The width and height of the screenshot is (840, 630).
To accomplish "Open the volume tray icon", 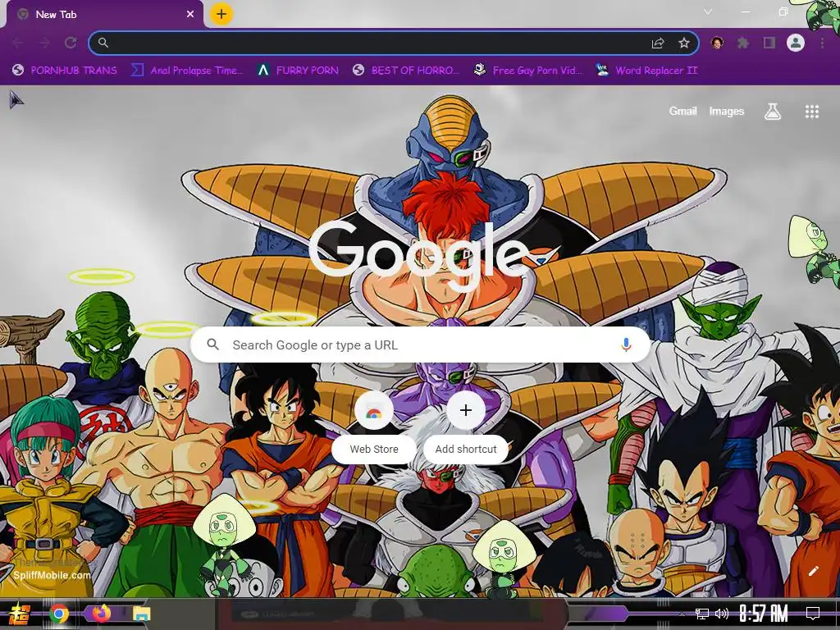I will coord(722,614).
